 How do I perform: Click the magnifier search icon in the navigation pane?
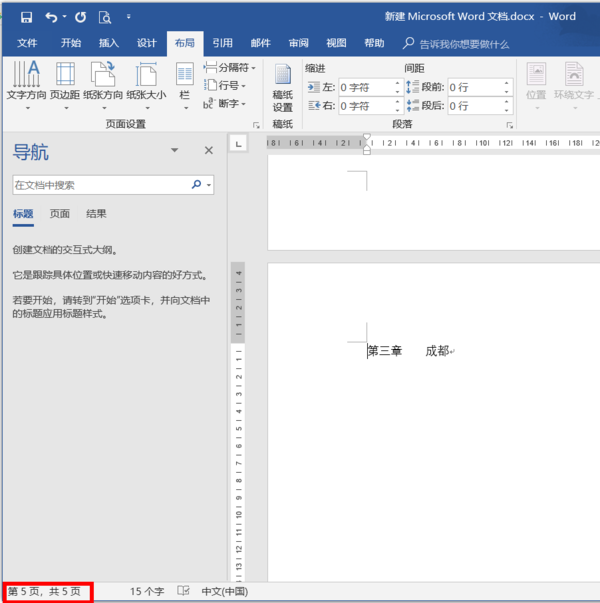196,185
